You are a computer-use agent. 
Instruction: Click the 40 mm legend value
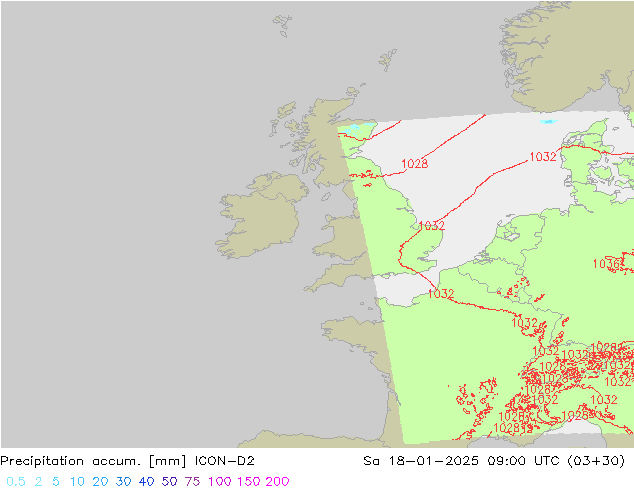point(146,481)
